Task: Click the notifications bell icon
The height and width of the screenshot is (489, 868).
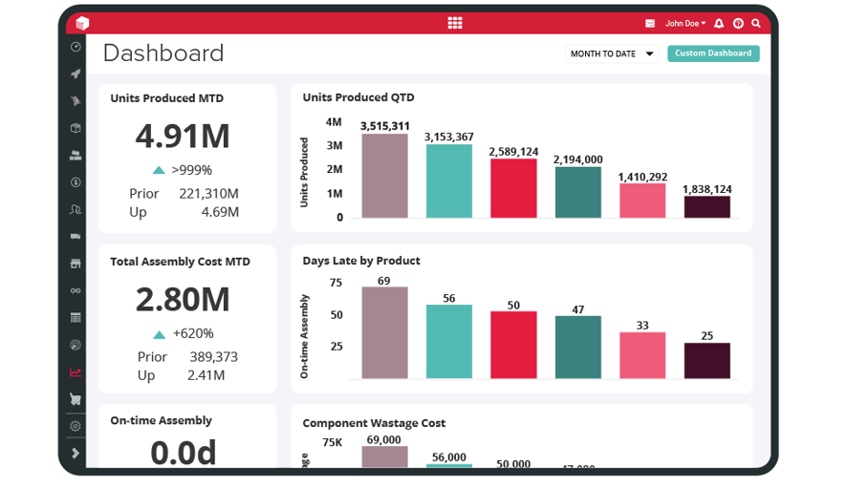Action: point(719,23)
